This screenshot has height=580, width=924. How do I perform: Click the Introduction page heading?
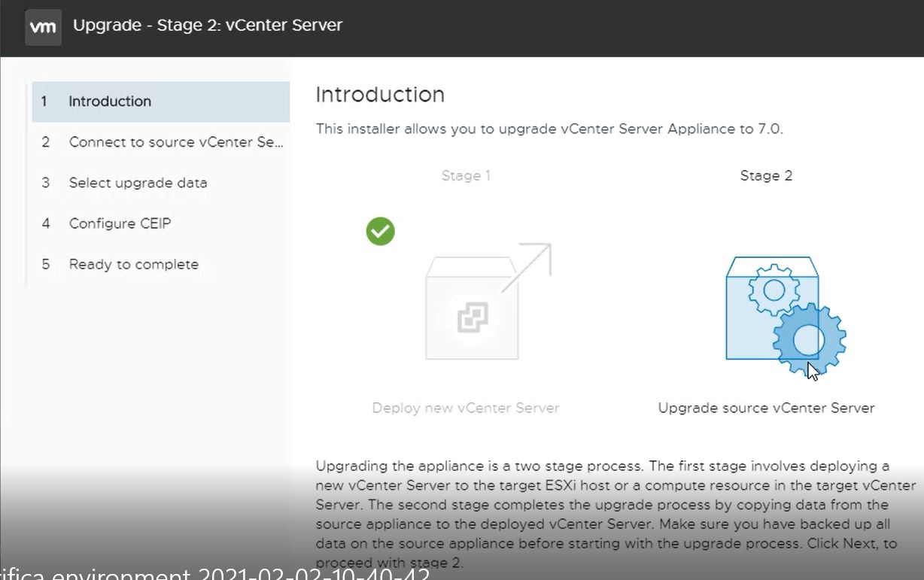tap(380, 95)
